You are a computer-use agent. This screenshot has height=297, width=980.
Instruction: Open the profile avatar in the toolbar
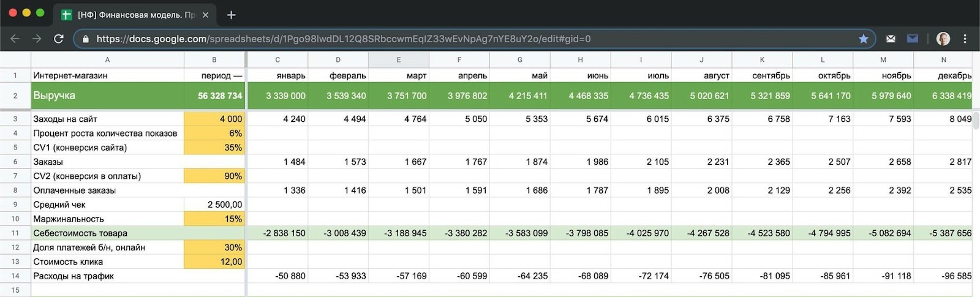(943, 39)
